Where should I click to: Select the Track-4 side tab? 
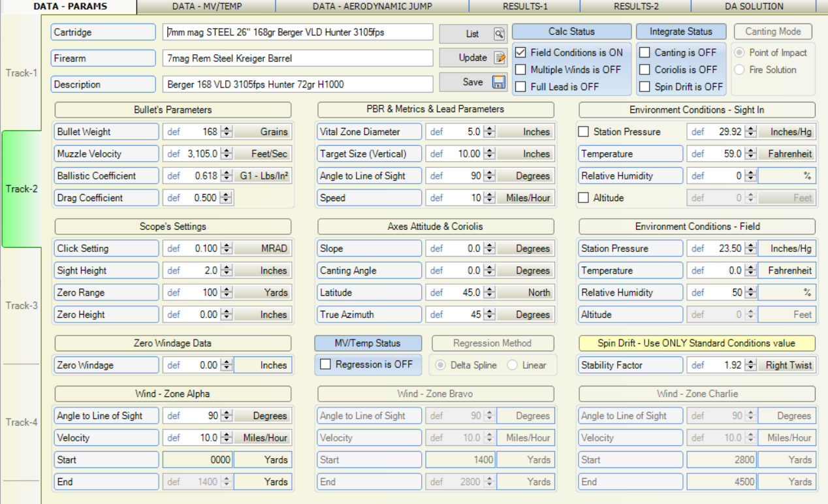(x=22, y=422)
